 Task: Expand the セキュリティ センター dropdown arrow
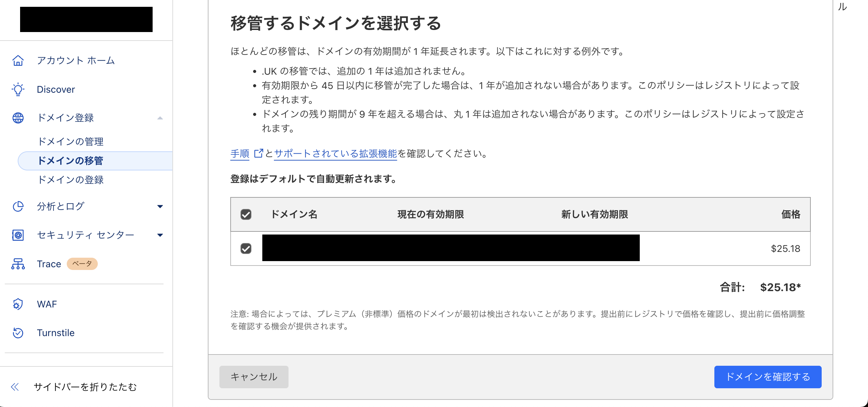pyautogui.click(x=160, y=235)
